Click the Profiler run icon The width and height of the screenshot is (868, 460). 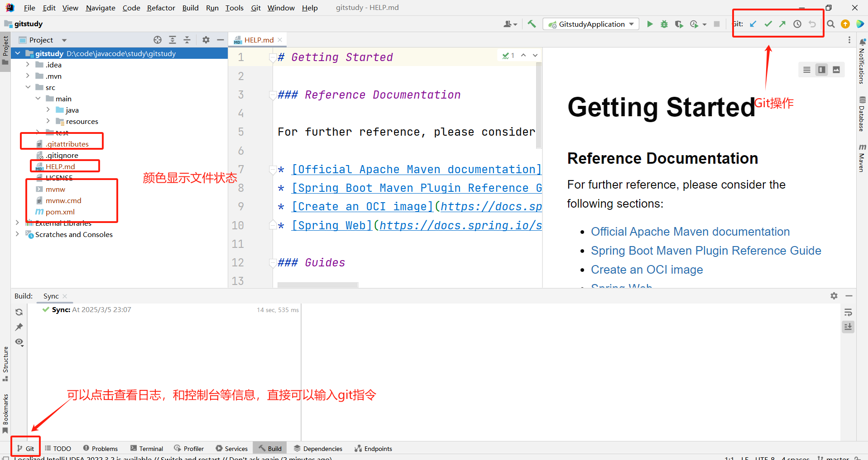tap(694, 24)
